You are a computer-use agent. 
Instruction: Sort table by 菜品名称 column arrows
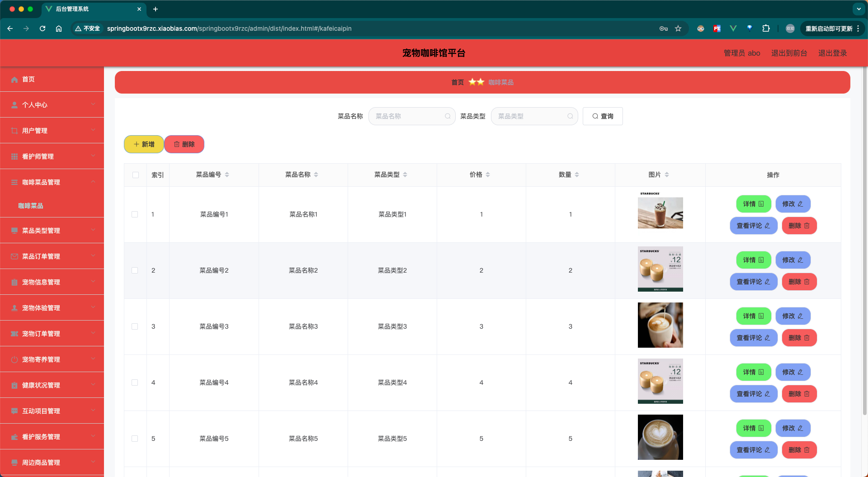pyautogui.click(x=316, y=175)
